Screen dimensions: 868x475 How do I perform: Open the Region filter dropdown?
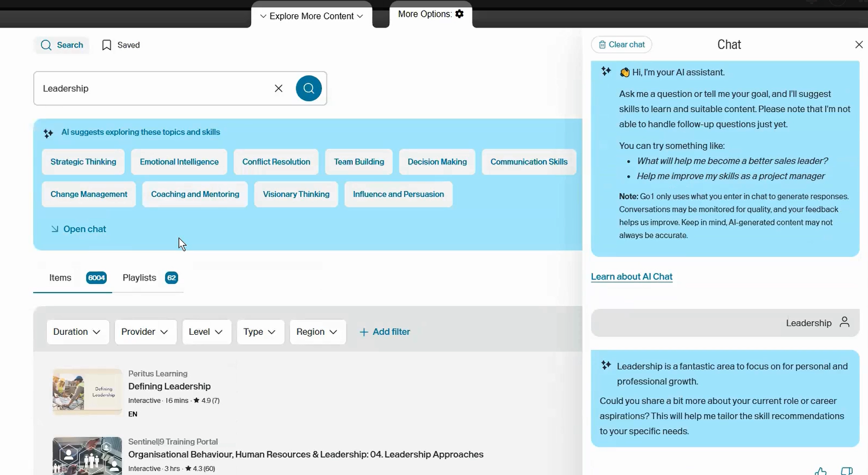tap(317, 331)
